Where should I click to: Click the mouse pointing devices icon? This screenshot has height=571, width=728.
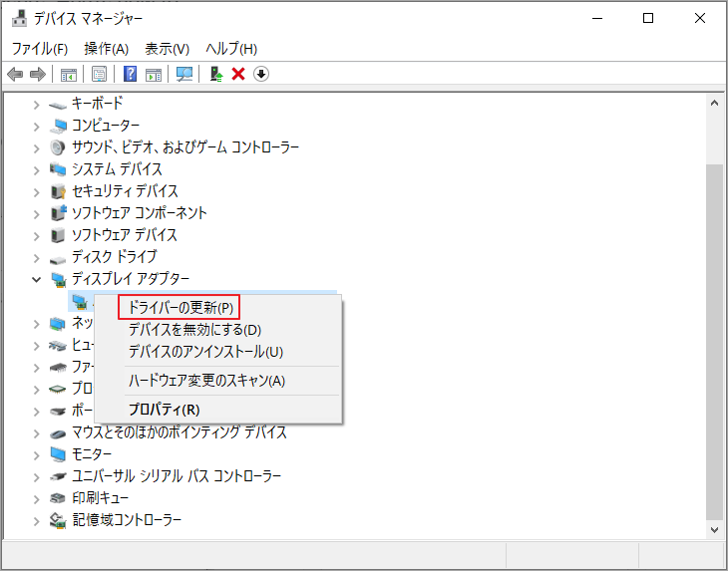pyautogui.click(x=58, y=433)
